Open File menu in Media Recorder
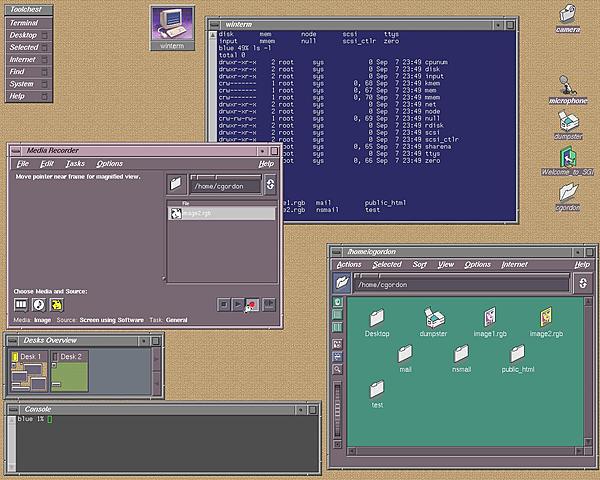Viewport: 600px width, 480px height. point(23,164)
